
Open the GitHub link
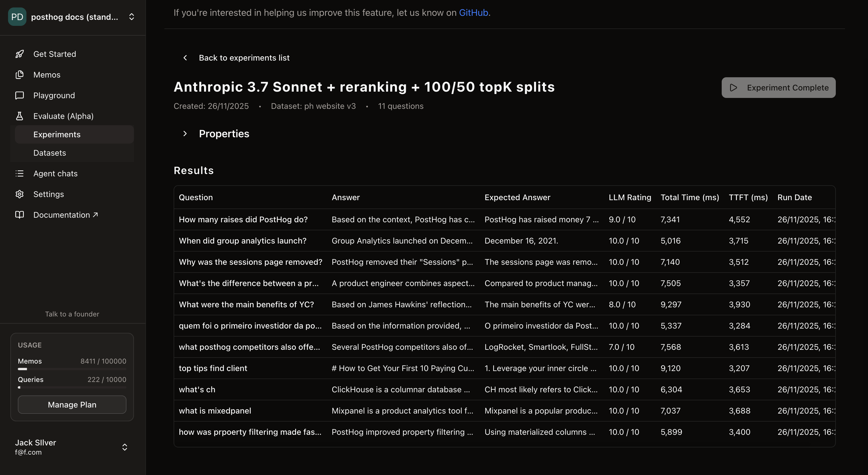click(473, 12)
